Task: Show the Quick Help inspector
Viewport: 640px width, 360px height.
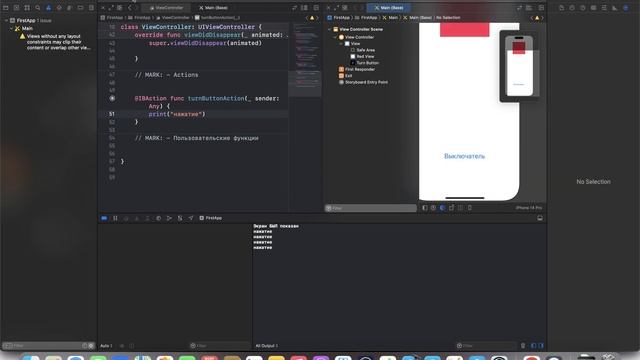Action: (x=582, y=8)
